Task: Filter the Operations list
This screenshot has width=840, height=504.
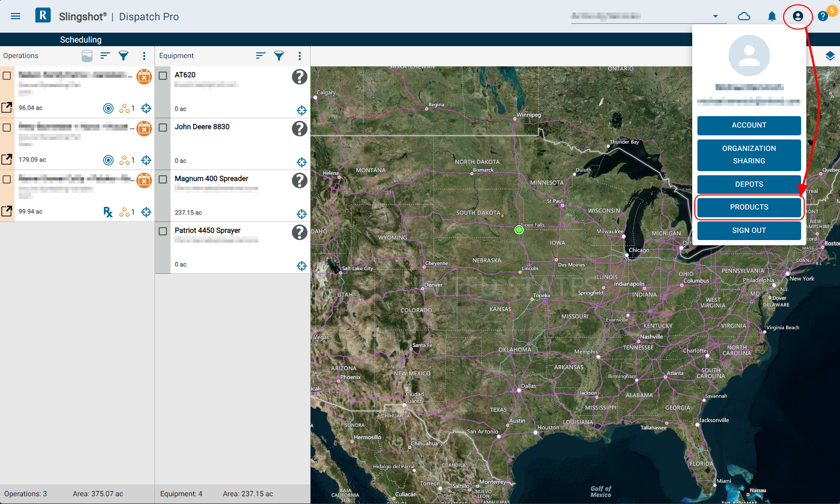Action: coord(123,56)
